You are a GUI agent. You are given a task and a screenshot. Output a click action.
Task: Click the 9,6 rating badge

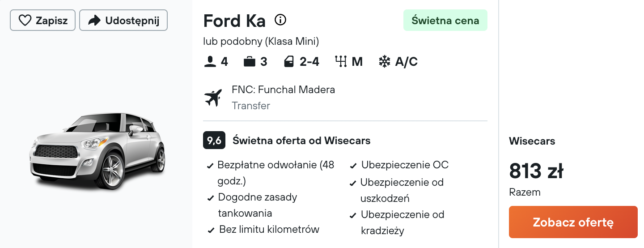tap(214, 141)
